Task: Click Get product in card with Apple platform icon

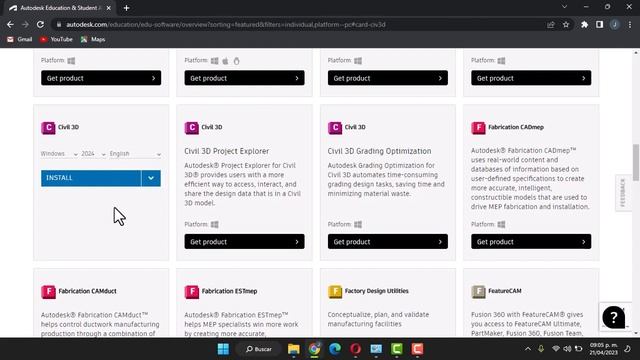Action: point(244,78)
